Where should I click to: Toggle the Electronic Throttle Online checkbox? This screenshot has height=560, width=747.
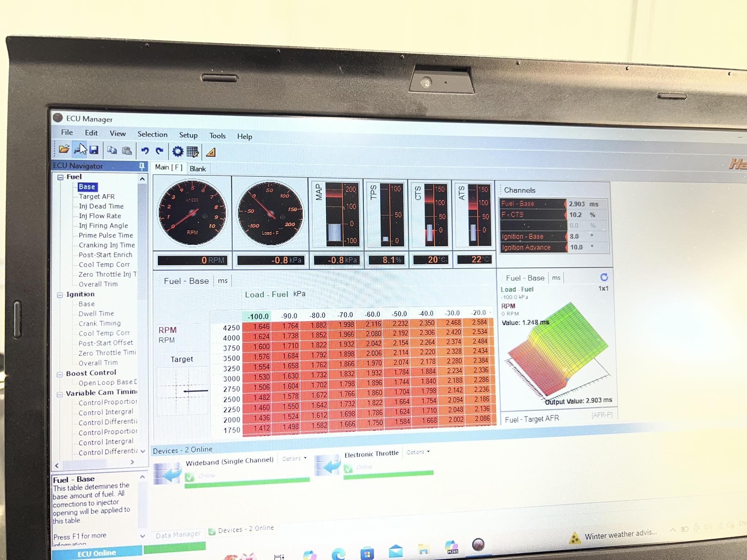[x=348, y=468]
